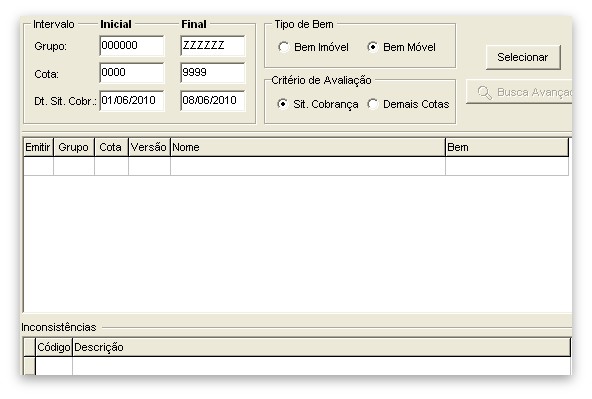Click the Grupo: field label
The width and height of the screenshot is (592, 399).
click(x=50, y=46)
